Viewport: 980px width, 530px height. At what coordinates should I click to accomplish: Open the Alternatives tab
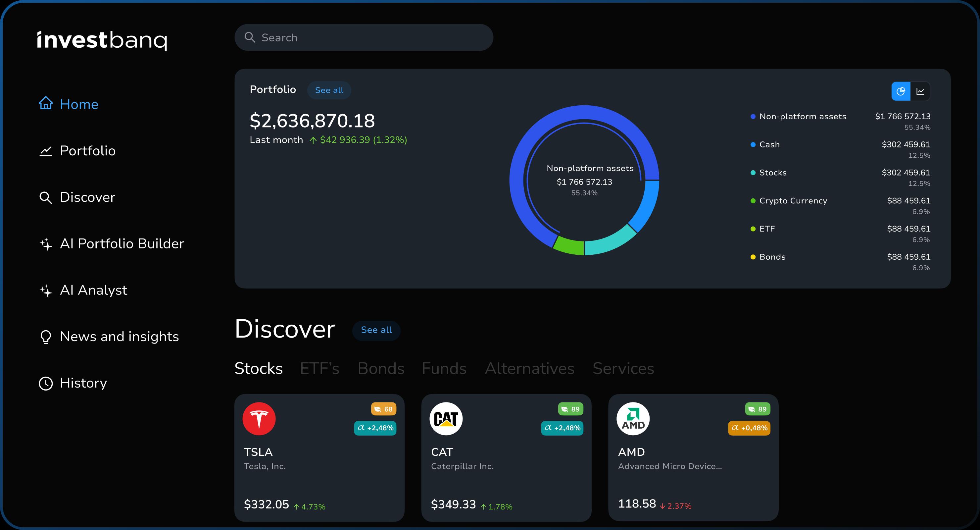pyautogui.click(x=530, y=369)
